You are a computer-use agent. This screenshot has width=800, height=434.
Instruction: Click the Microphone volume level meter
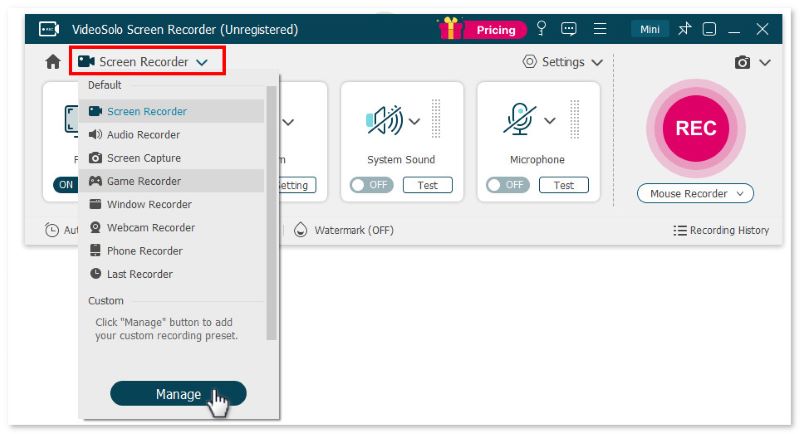point(574,119)
